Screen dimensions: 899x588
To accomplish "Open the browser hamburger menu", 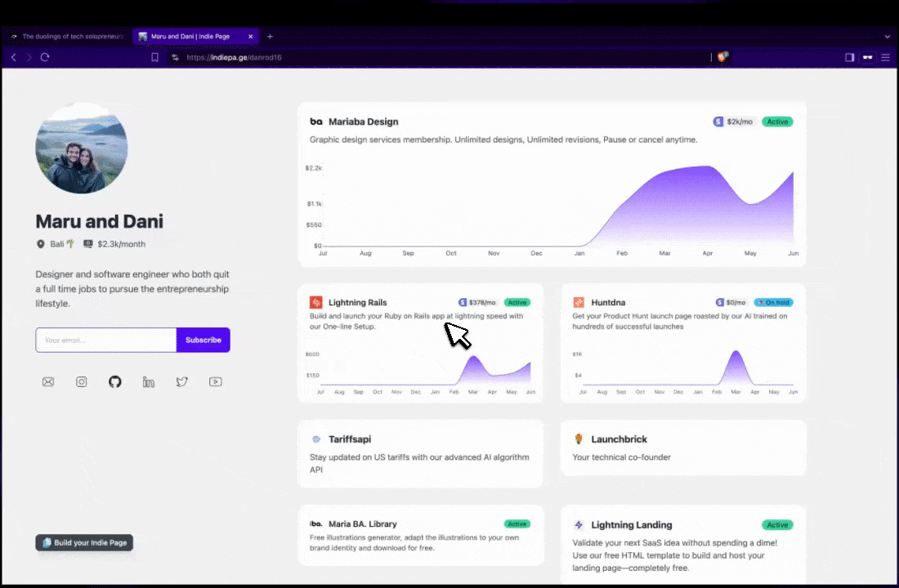I will [885, 57].
